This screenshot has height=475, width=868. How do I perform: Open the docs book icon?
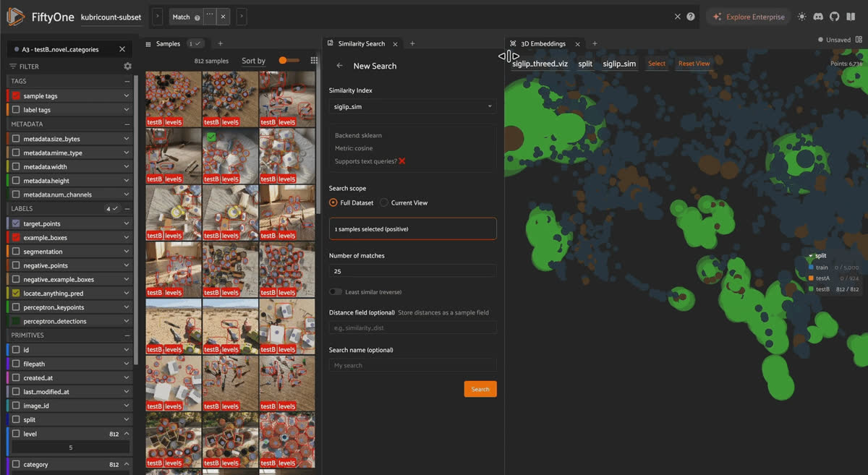pyautogui.click(x=851, y=17)
